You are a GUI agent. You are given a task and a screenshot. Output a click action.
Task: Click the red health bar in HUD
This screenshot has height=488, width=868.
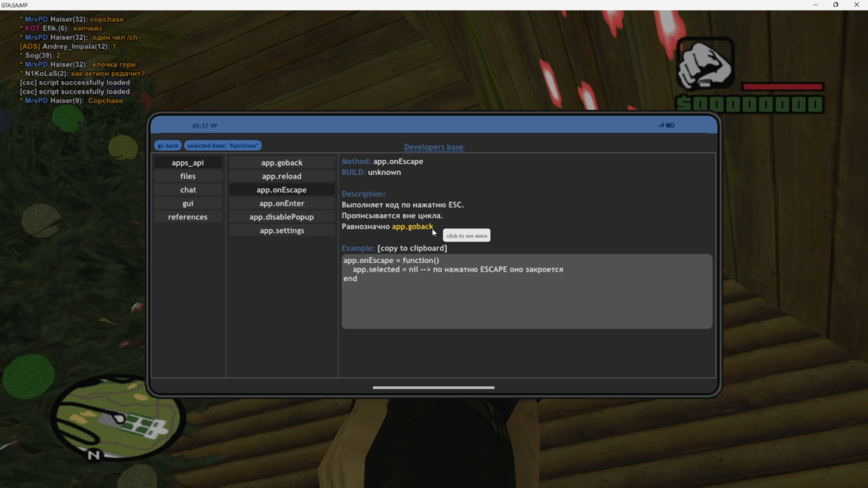783,87
